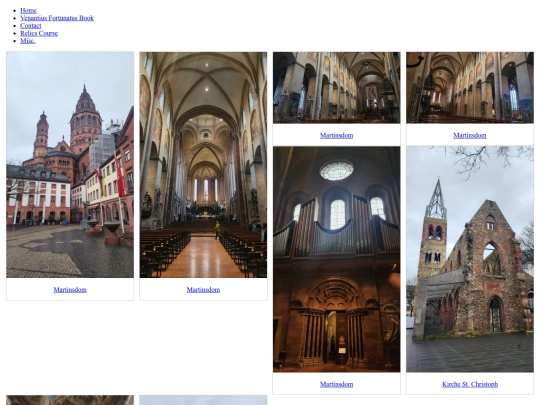Open the Home navigation link
This screenshot has width=540, height=405.
tap(28, 11)
